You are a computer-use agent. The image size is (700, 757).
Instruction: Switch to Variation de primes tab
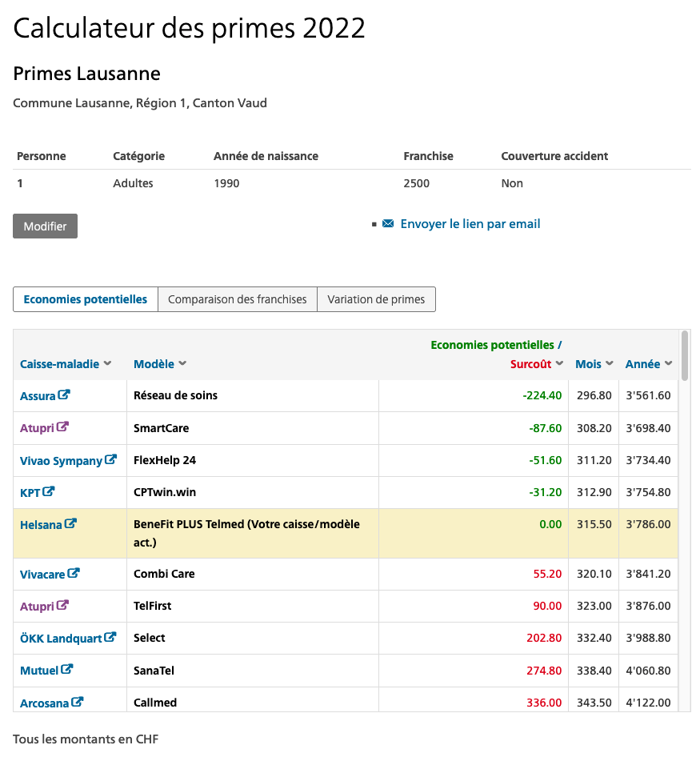[376, 299]
